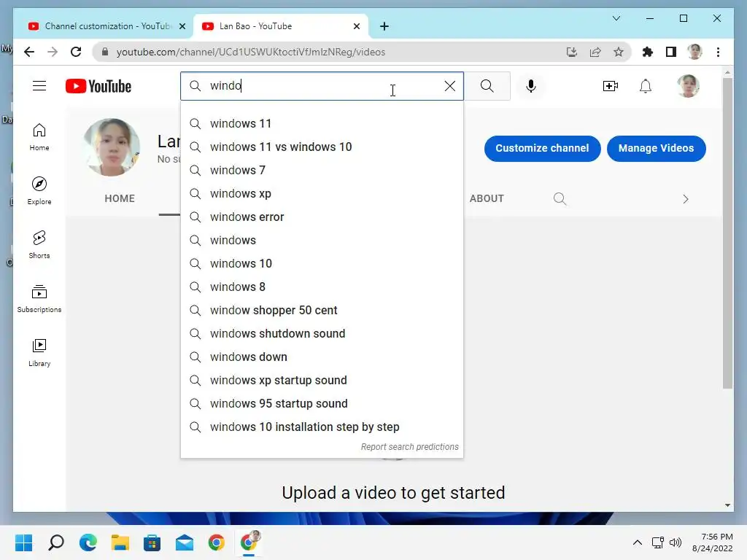The width and height of the screenshot is (747, 560).
Task: Open Home in the left sidebar
Action: tap(39, 137)
